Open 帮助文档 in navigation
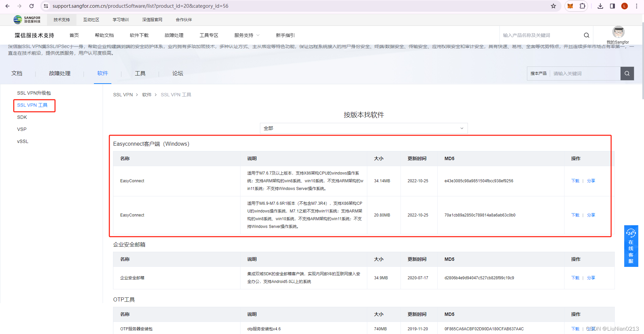Viewport: 644px width, 334px height. click(x=104, y=35)
